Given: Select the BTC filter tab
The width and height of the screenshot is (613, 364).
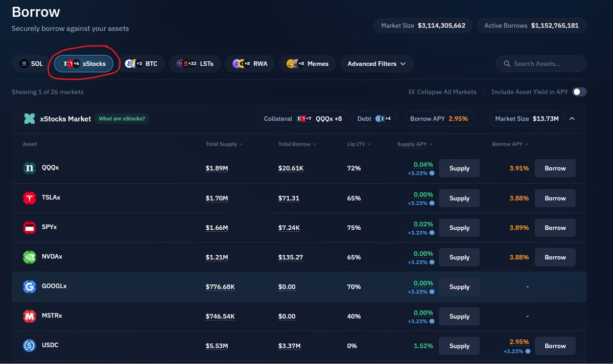Looking at the screenshot, I should coord(141,64).
